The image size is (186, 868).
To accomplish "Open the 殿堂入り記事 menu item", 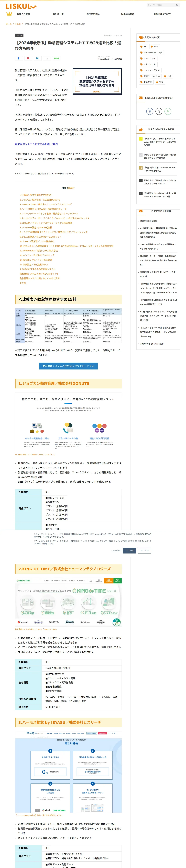I will [x=24, y=14].
